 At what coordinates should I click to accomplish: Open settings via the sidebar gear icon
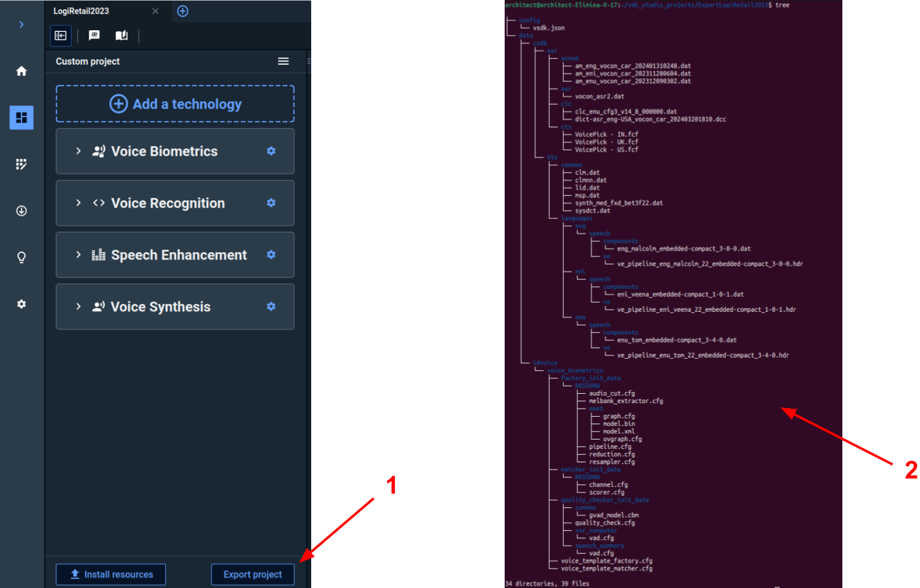22,304
